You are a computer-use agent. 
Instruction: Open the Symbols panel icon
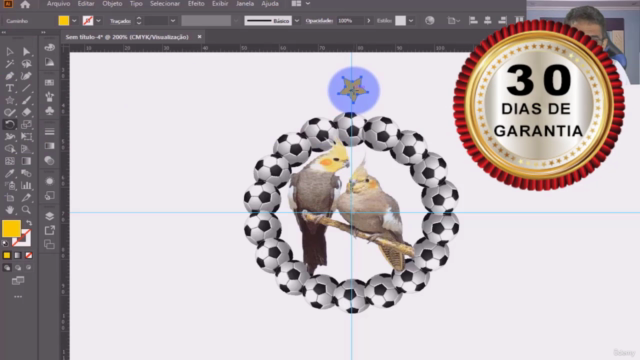49,111
